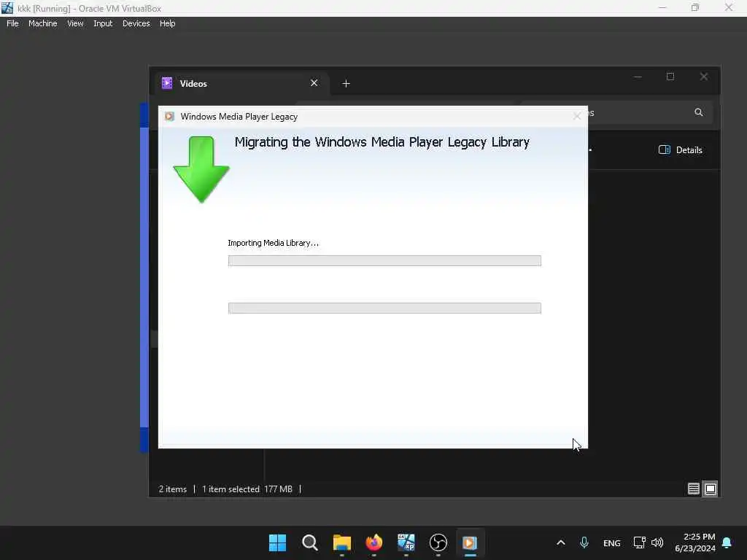
Task: Click the 'Migrating the Windows Media Player Legacy Library' heading
Action: (382, 142)
